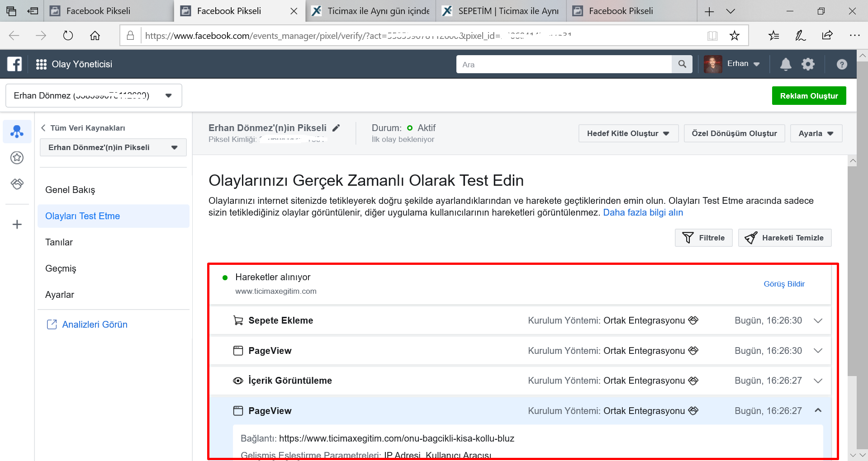Open a new browser tab
868x461 pixels.
pos(709,11)
